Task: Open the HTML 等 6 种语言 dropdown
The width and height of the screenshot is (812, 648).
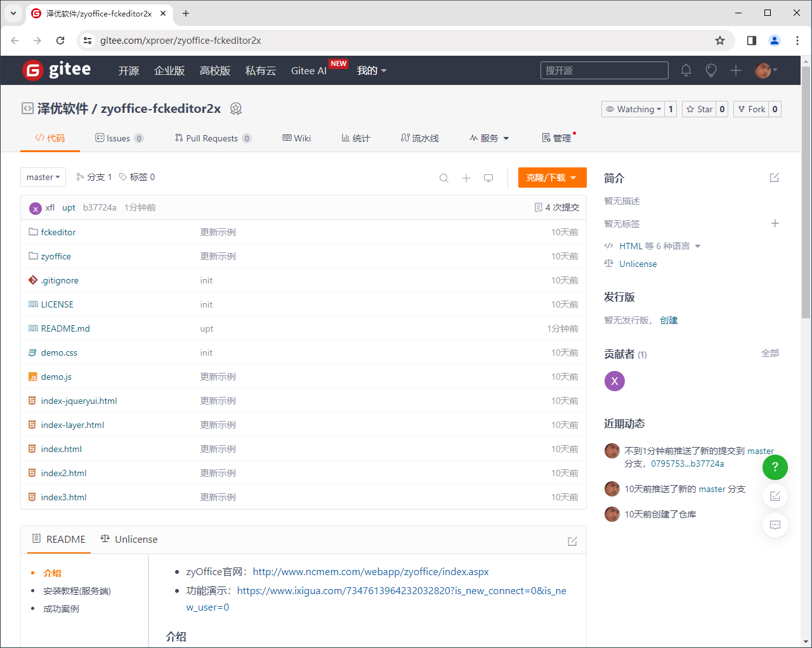Action: [653, 245]
